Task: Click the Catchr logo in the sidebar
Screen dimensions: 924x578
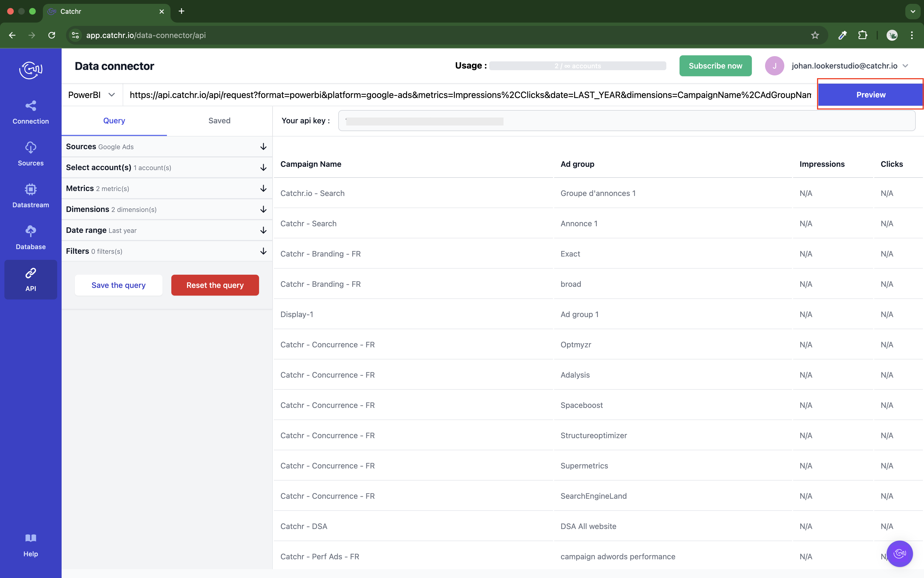Action: pos(31,70)
